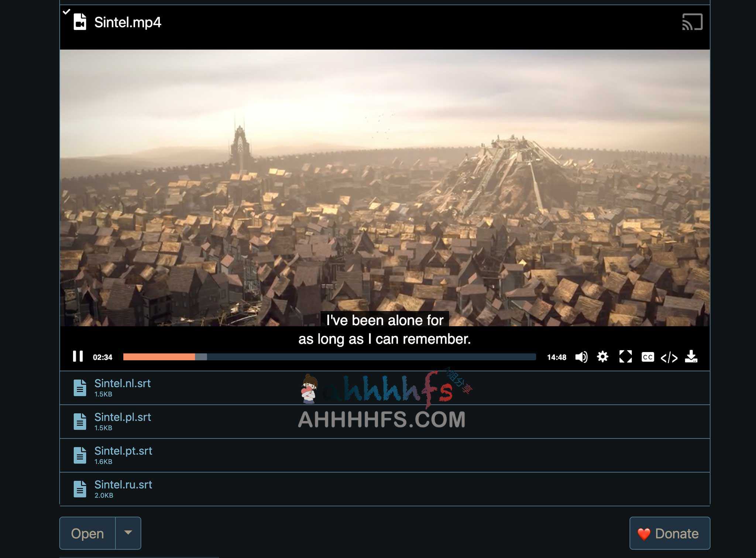Mute the video volume speaker icon
Screen dimensions: 756x558
581,357
